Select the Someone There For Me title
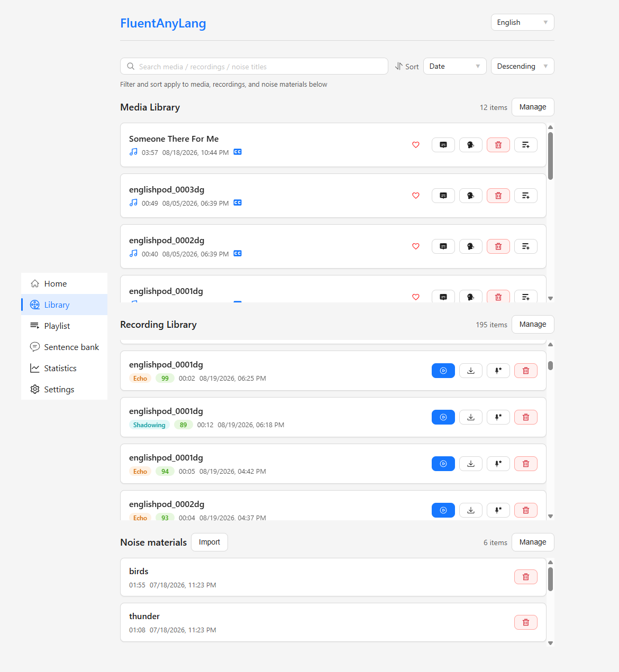 pyautogui.click(x=174, y=139)
